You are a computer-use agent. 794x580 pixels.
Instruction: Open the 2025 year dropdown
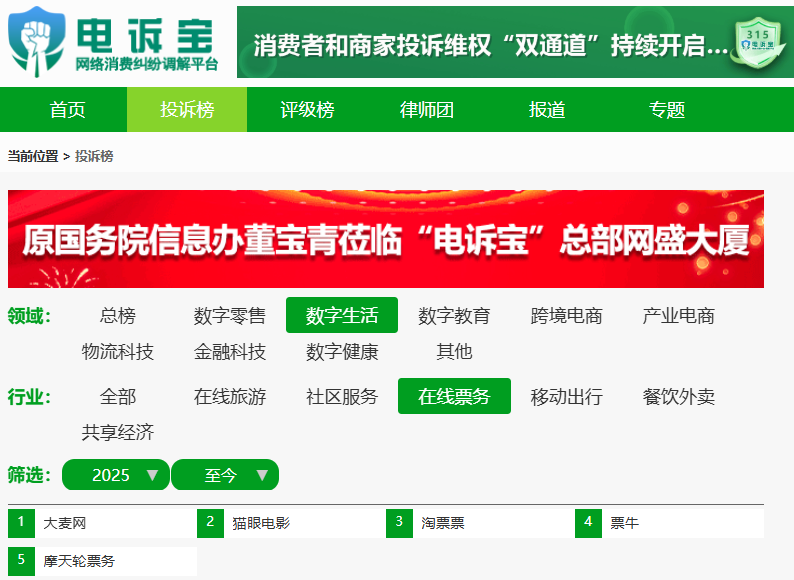pyautogui.click(x=116, y=475)
